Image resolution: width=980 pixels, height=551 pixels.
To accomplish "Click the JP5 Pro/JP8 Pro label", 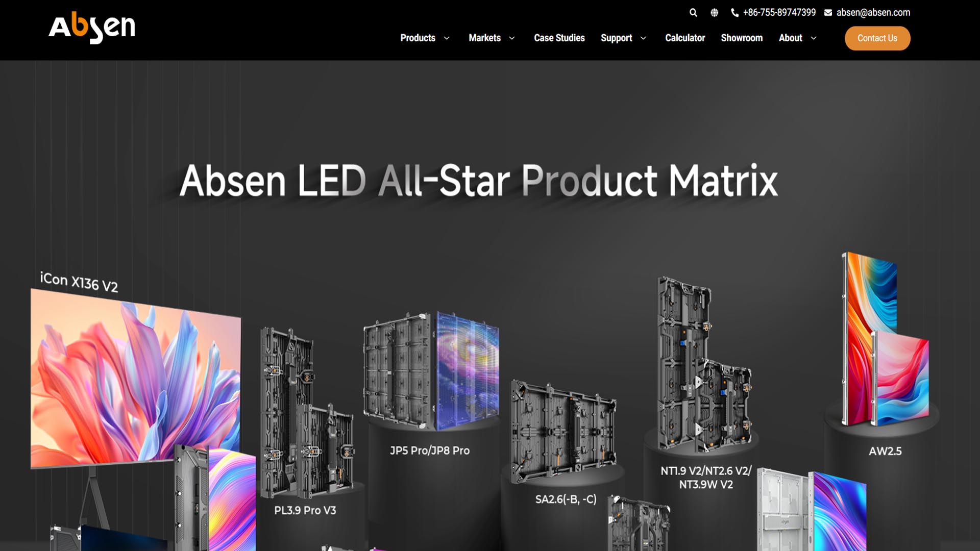I will pyautogui.click(x=430, y=450).
